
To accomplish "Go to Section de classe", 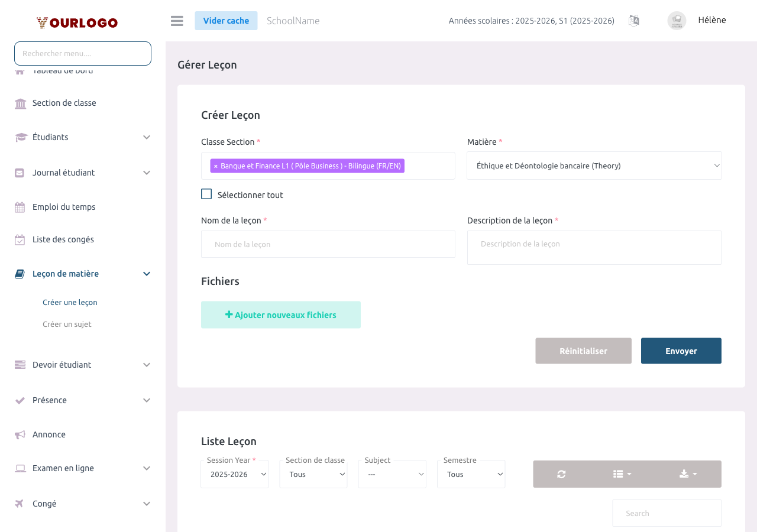I will 64,103.
